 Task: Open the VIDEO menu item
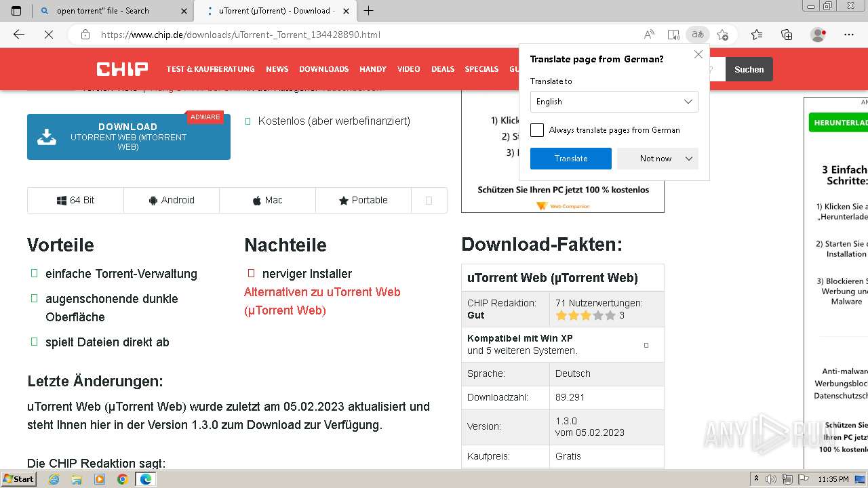click(409, 69)
